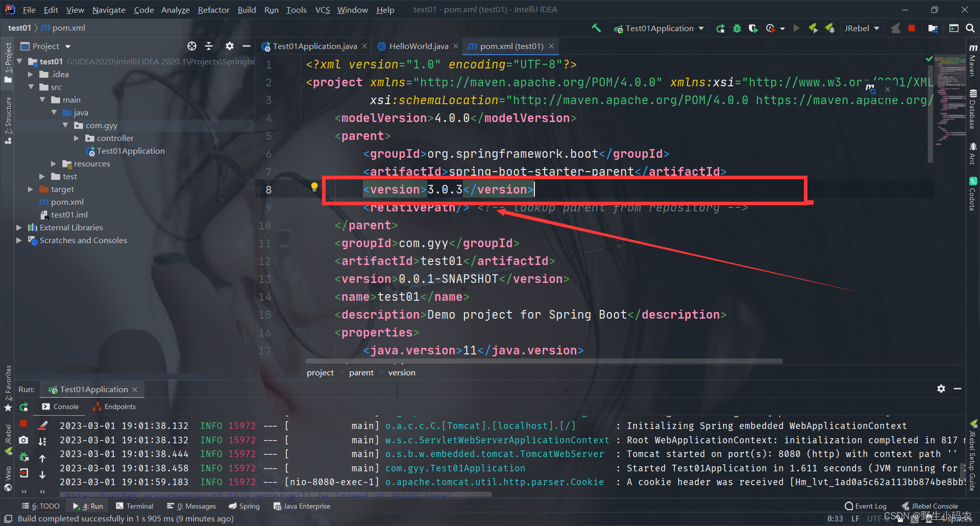This screenshot has width=980, height=526.
Task: Open Project Structure icon in toolbar
Action: [x=933, y=28]
